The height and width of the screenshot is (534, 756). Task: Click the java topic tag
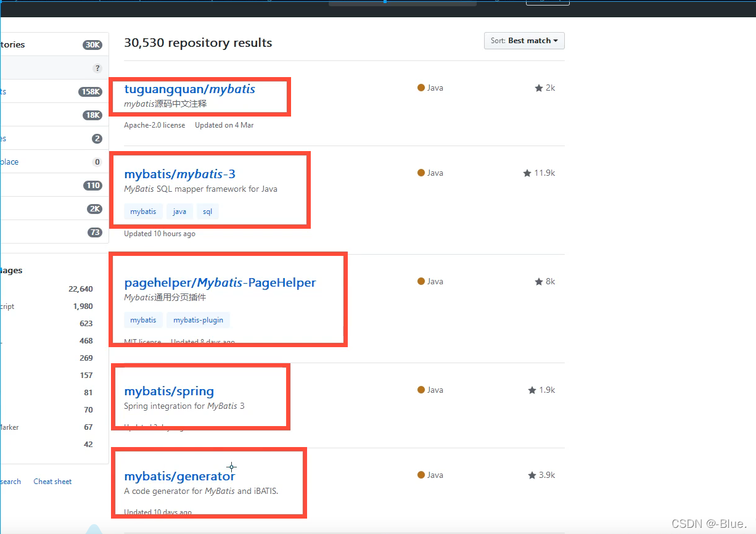pos(179,212)
